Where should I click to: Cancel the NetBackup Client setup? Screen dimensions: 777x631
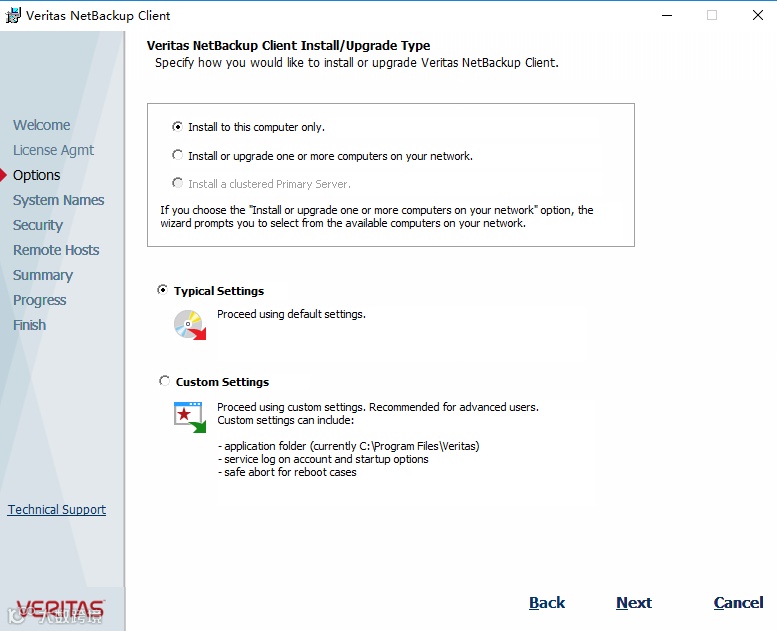(738, 603)
